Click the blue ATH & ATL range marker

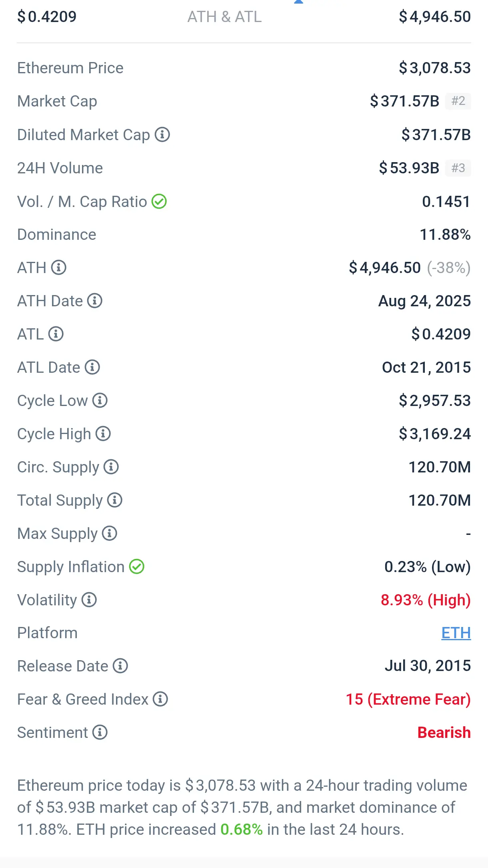coord(298,2)
